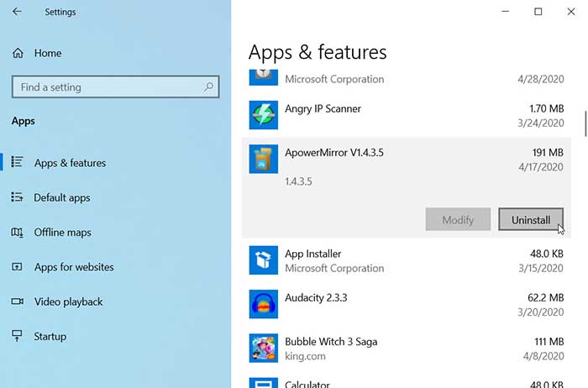
Task: Minimize the Settings window
Action: click(505, 12)
